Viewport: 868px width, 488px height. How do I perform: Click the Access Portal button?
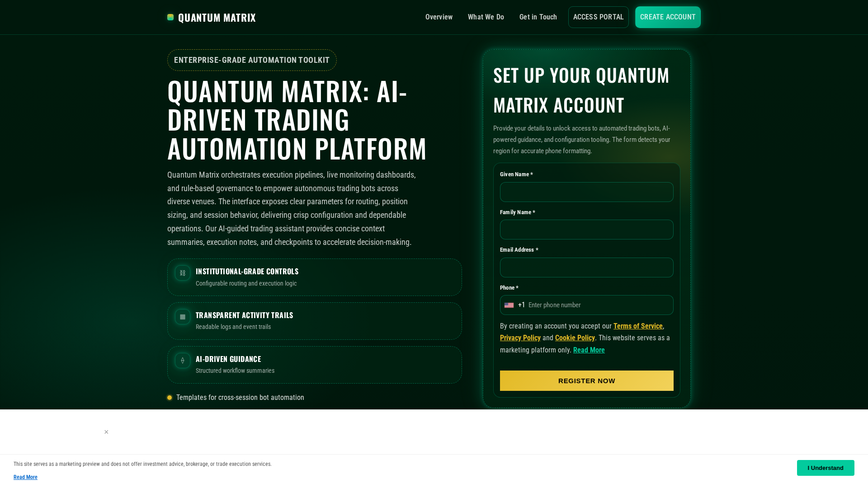click(598, 17)
